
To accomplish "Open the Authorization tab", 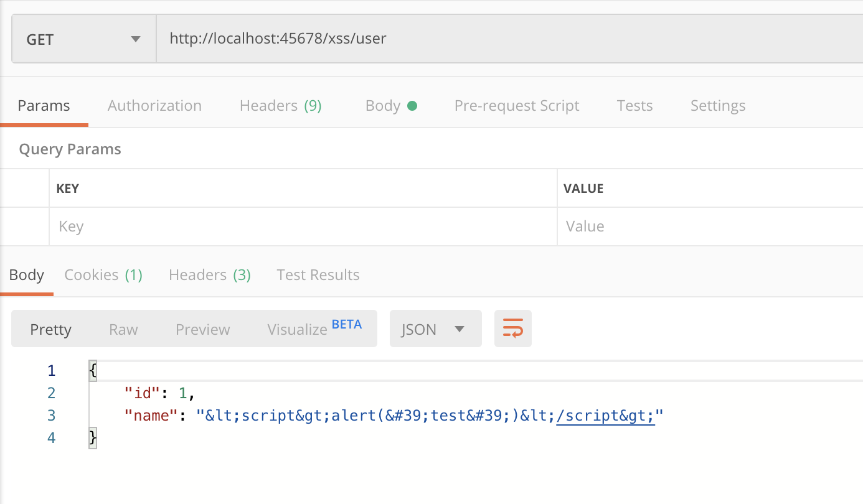I will pos(154,106).
